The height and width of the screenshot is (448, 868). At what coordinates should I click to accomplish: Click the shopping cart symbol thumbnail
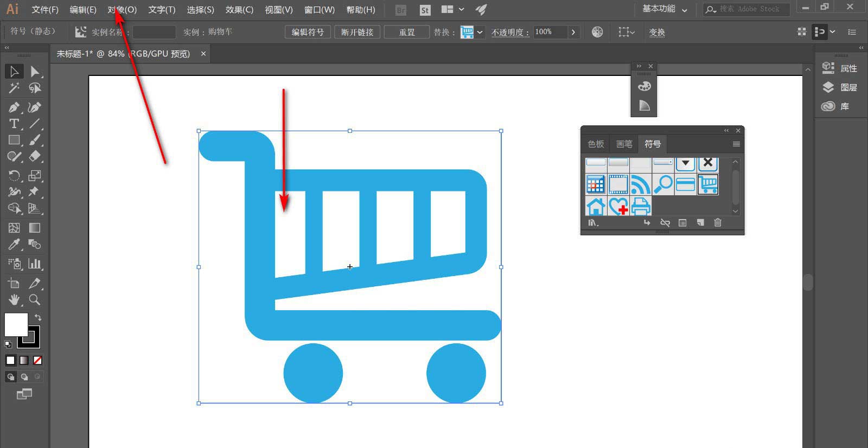tap(708, 184)
